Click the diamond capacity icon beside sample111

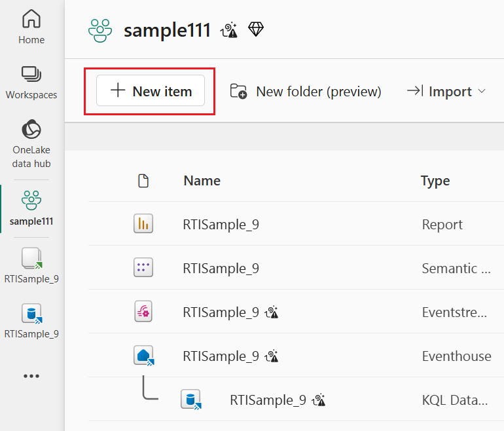[256, 29]
